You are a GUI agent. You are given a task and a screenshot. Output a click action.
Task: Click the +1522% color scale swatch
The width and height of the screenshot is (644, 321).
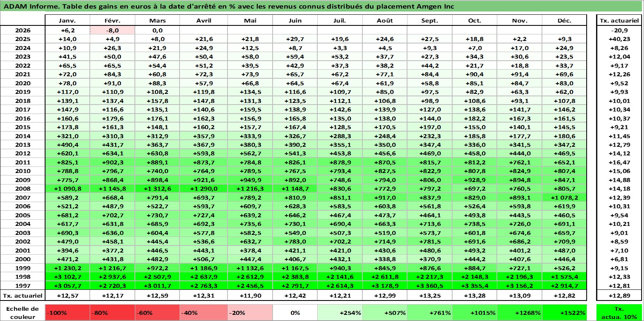(x=564, y=312)
